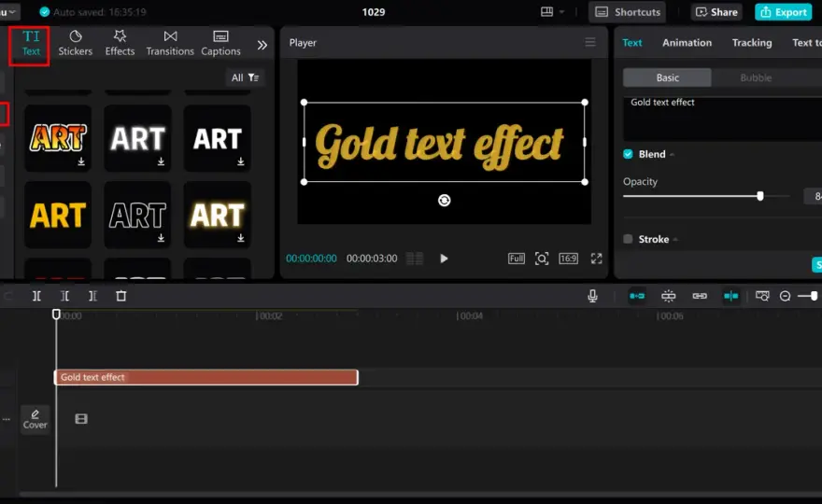The height and width of the screenshot is (504, 822).
Task: Download the plain white ART preset
Action: (241, 161)
